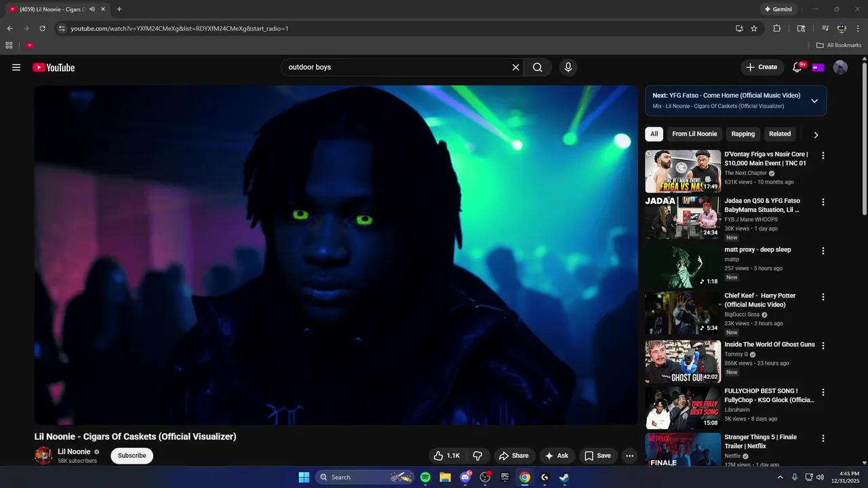Image resolution: width=868 pixels, height=488 pixels.
Task: Open YouTube bookmark in bookmarks bar
Action: [30, 45]
